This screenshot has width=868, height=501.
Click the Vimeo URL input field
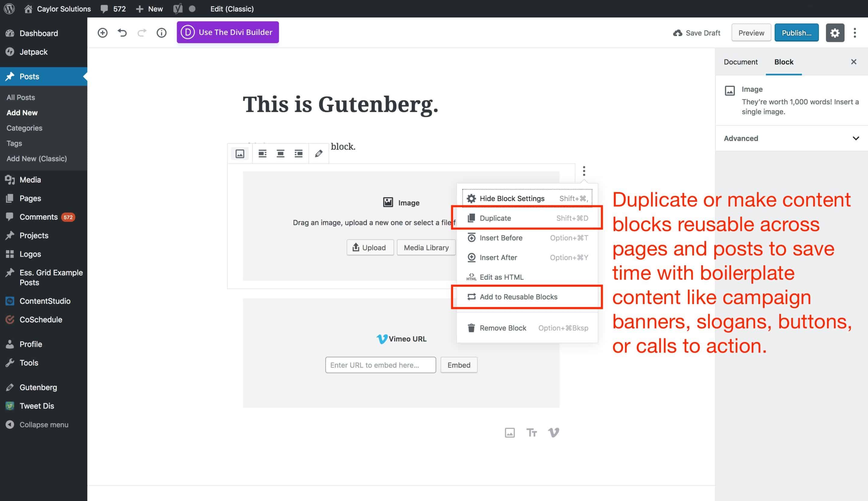pyautogui.click(x=381, y=365)
